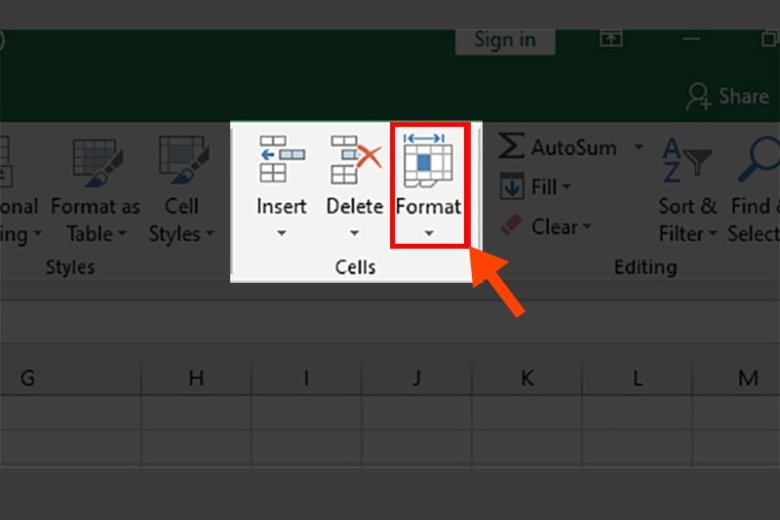Viewport: 780px width, 520px height.
Task: Select column L header
Action: pyautogui.click(x=637, y=378)
